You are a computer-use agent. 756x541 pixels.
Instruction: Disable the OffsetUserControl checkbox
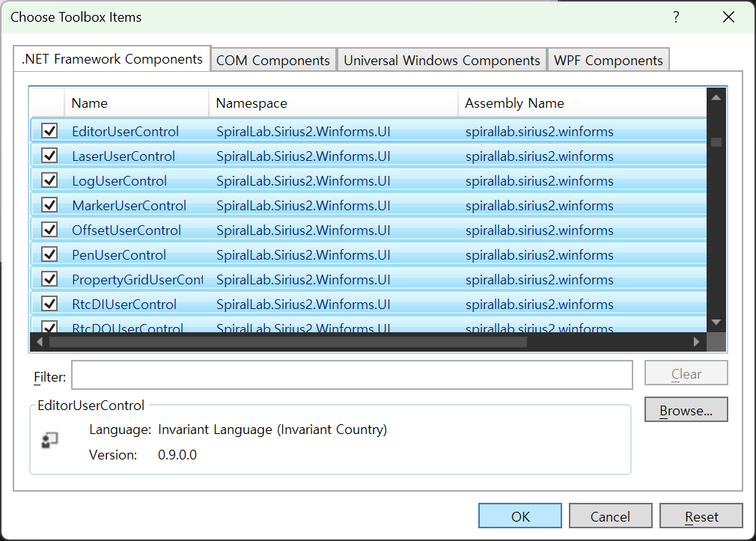49,230
